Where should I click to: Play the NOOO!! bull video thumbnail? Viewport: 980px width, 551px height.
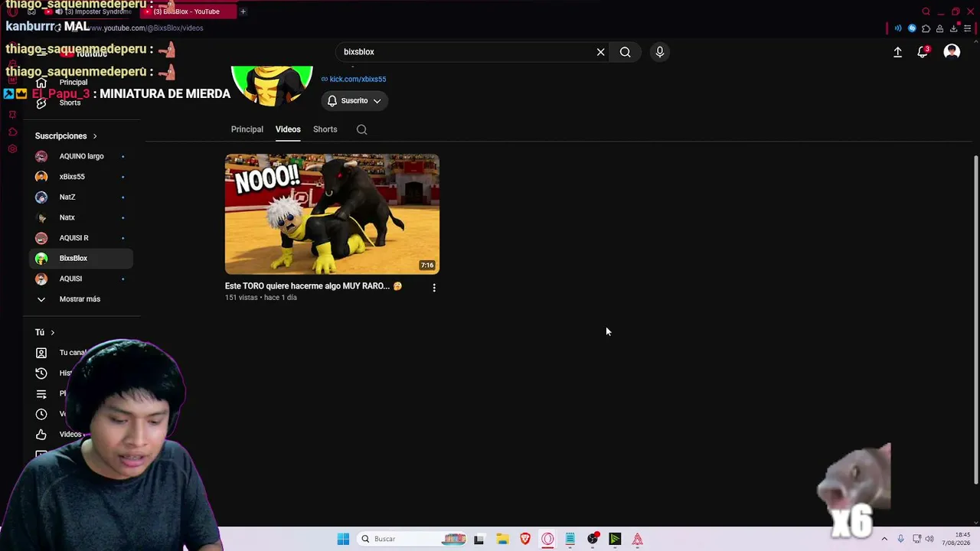pos(332,214)
